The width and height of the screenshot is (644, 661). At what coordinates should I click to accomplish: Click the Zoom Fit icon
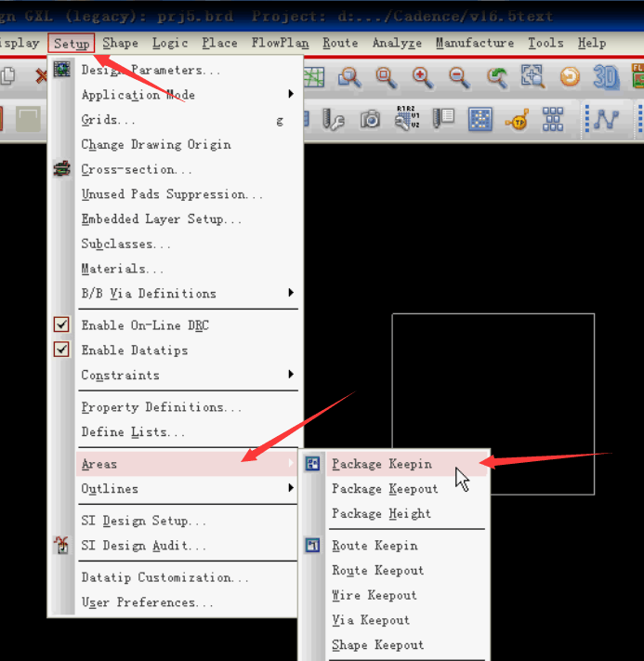[386, 77]
